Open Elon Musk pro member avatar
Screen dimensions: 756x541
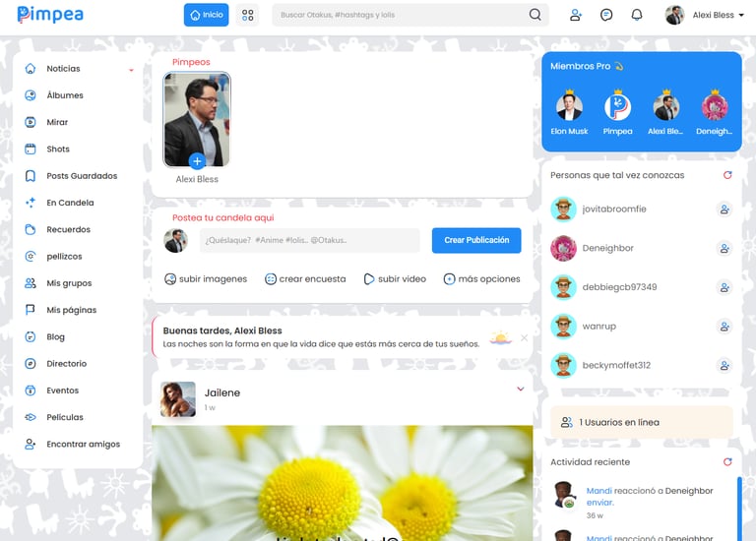click(x=569, y=106)
